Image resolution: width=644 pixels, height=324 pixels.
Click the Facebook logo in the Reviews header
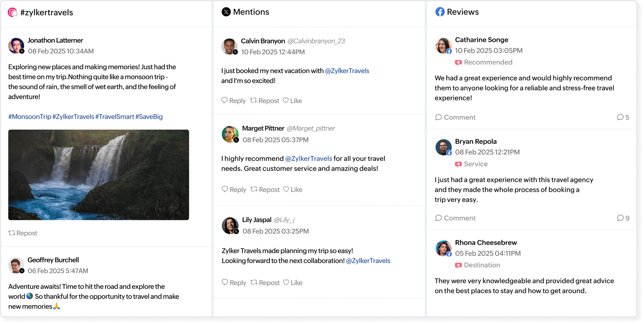[440, 12]
